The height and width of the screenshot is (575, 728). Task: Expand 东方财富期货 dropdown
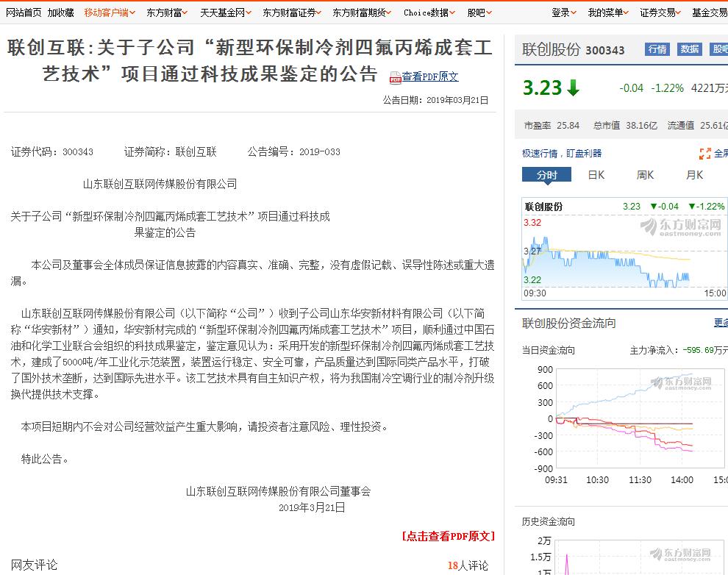click(362, 12)
